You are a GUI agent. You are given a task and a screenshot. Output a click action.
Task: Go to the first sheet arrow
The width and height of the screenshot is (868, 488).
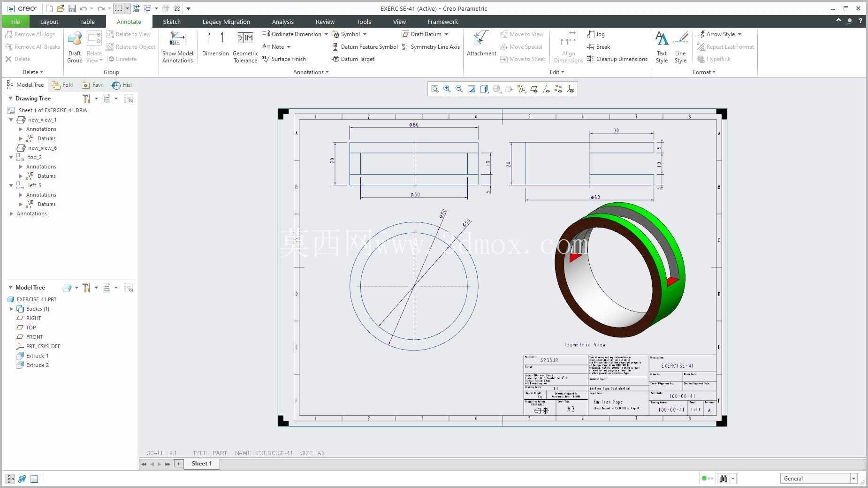(144, 464)
